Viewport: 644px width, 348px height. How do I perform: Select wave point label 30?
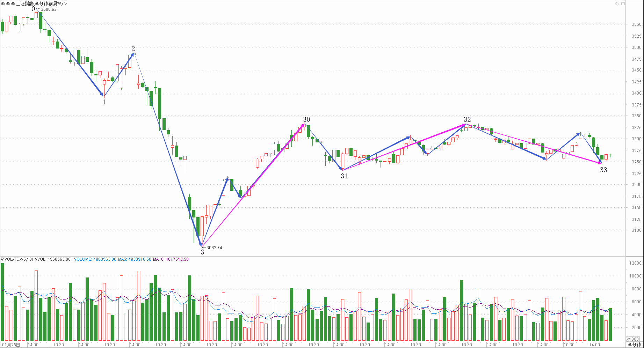(x=306, y=120)
